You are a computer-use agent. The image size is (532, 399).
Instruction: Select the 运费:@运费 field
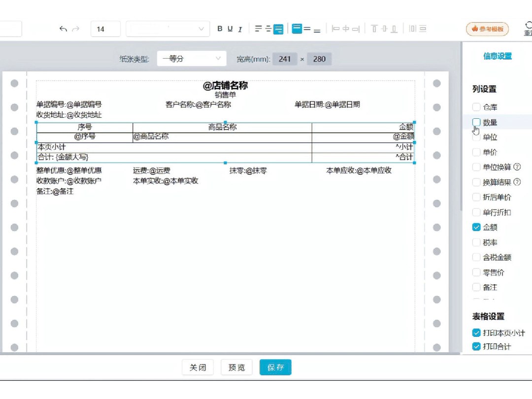coord(152,170)
